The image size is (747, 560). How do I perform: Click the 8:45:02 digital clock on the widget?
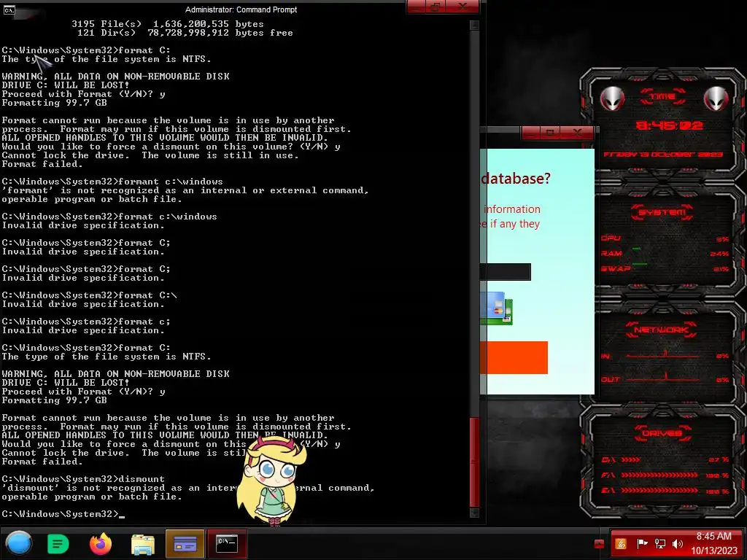point(670,125)
